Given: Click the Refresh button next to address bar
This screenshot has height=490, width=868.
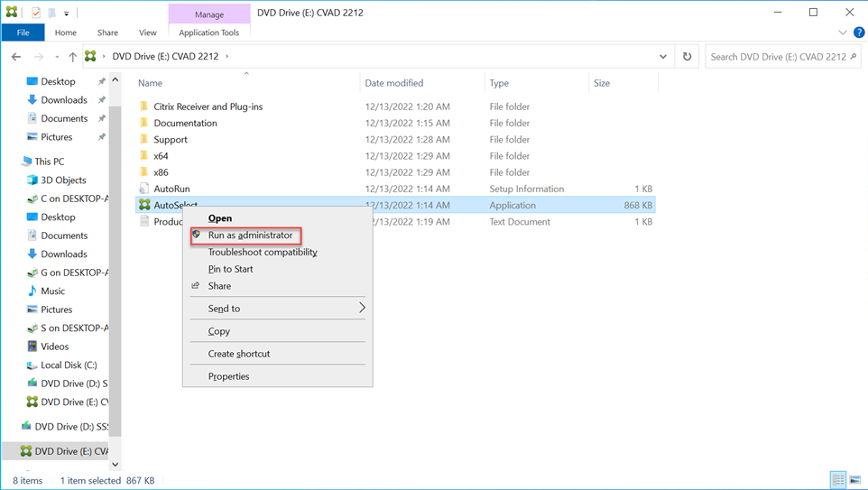Looking at the screenshot, I should [x=687, y=57].
